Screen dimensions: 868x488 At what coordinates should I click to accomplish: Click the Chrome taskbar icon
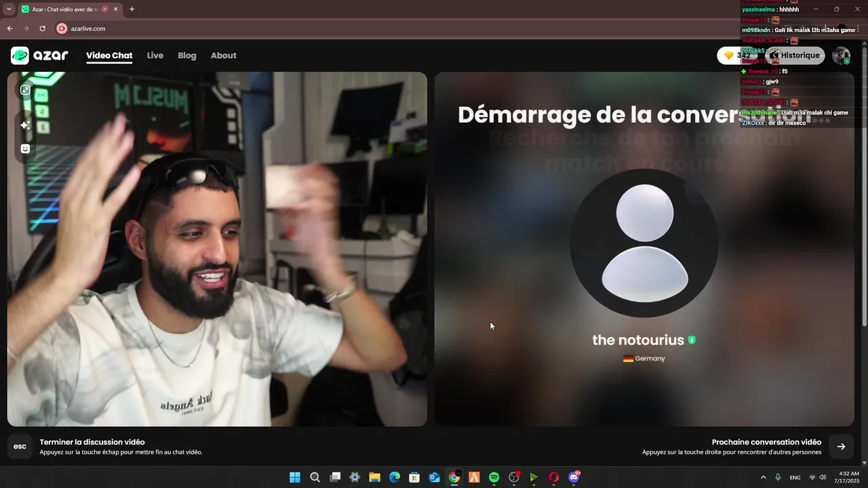click(454, 477)
